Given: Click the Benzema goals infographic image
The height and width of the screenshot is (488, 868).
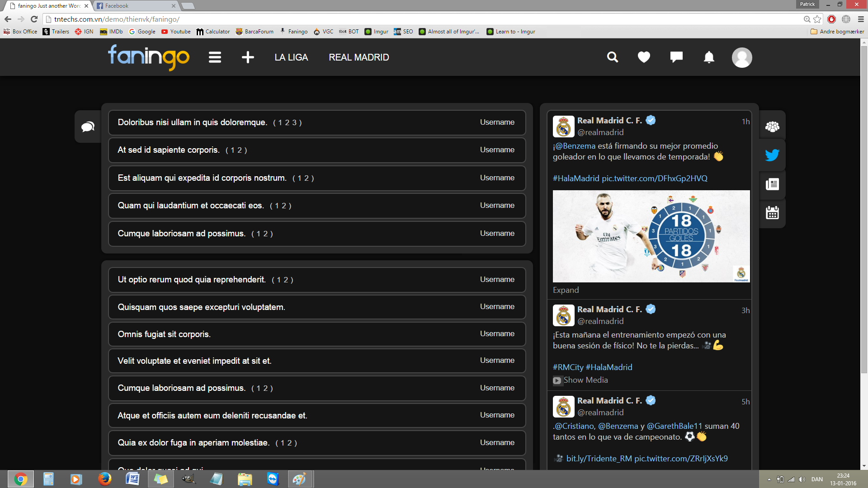Looking at the screenshot, I should [x=651, y=236].
